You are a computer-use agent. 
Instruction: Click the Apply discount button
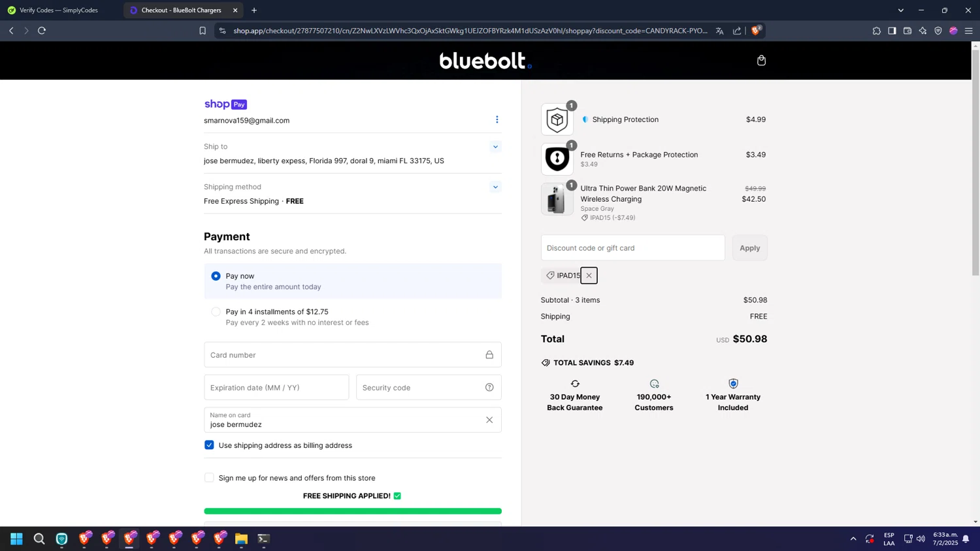coord(749,248)
